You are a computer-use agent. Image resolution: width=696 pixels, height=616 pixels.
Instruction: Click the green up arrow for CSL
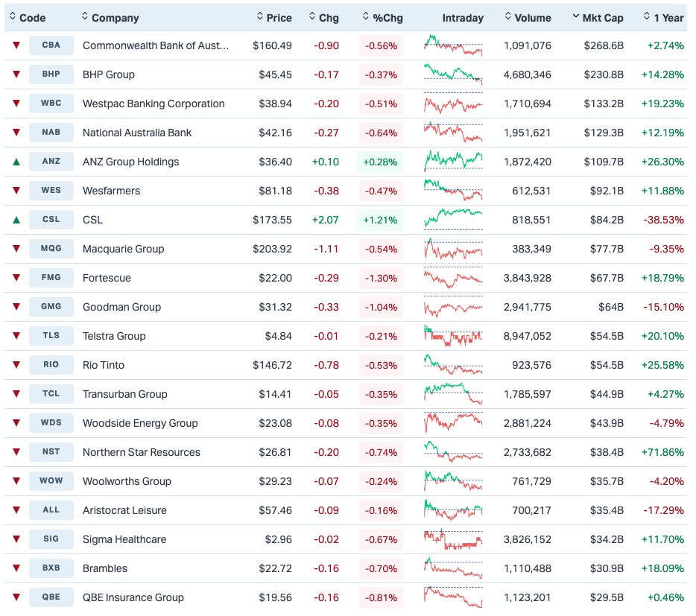point(16,220)
